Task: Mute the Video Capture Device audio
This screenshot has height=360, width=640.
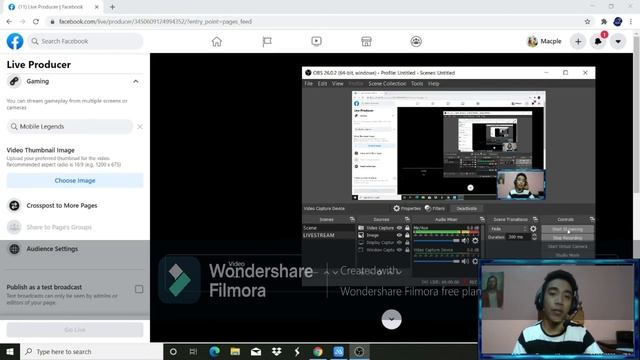Action: tap(465, 261)
